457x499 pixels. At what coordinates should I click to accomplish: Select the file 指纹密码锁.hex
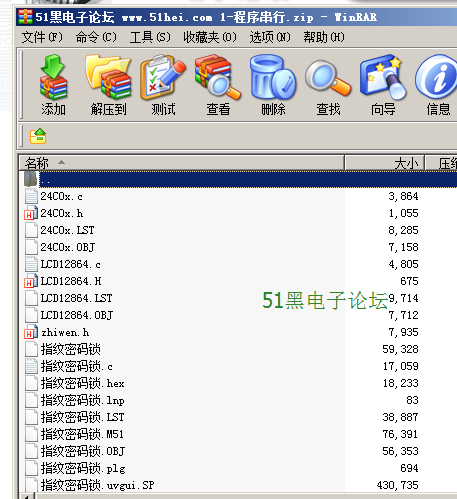(x=82, y=383)
